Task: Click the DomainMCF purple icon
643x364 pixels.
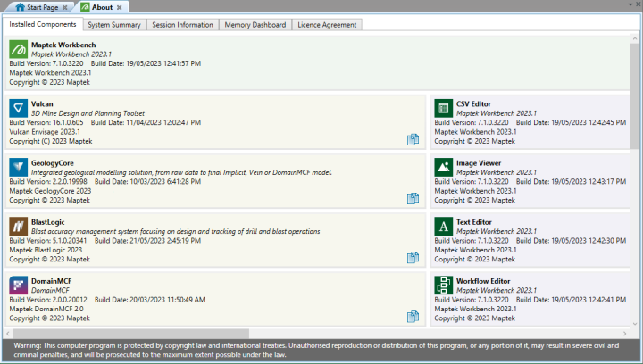Action: [19, 285]
